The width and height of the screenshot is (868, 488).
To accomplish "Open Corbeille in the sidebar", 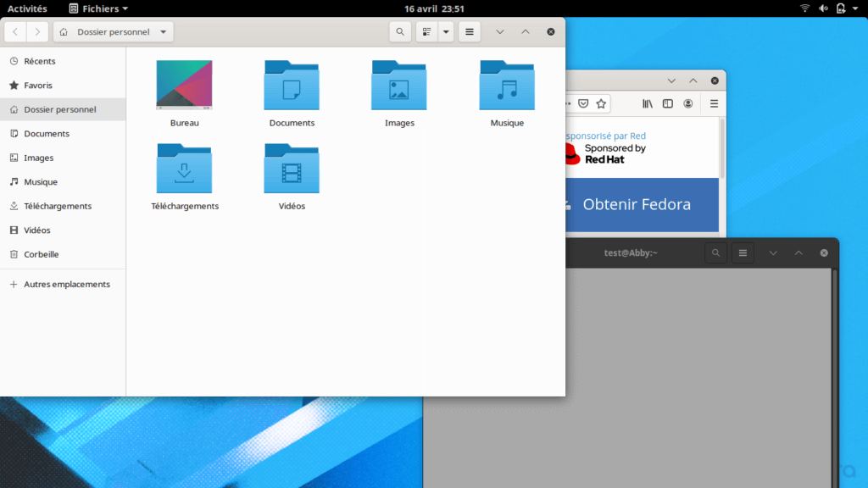I will 63,254.
